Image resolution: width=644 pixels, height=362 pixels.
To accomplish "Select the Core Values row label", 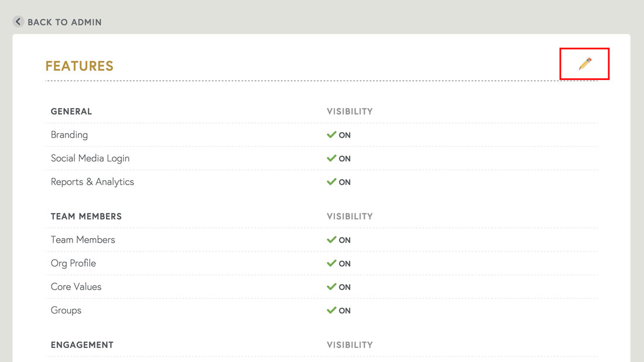I will [x=76, y=287].
